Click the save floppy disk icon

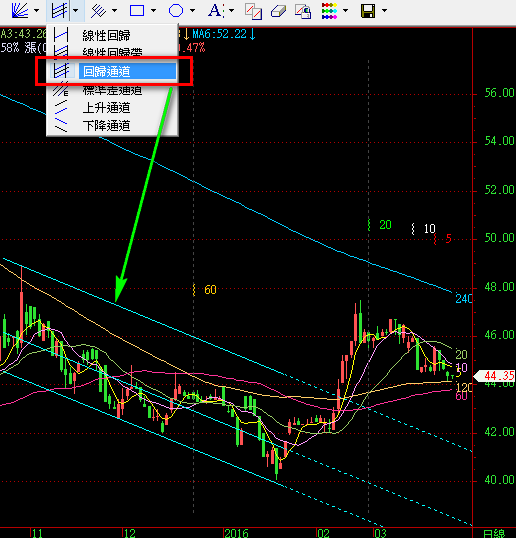[368, 11]
